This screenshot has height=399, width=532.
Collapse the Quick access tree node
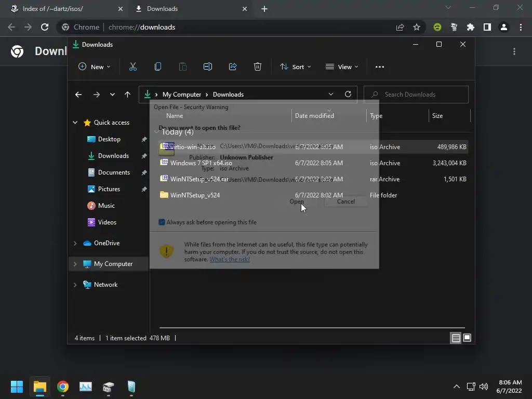tap(75, 123)
